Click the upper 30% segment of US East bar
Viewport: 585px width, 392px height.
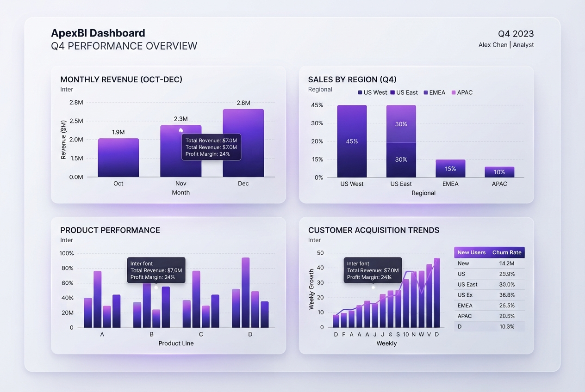[401, 124]
